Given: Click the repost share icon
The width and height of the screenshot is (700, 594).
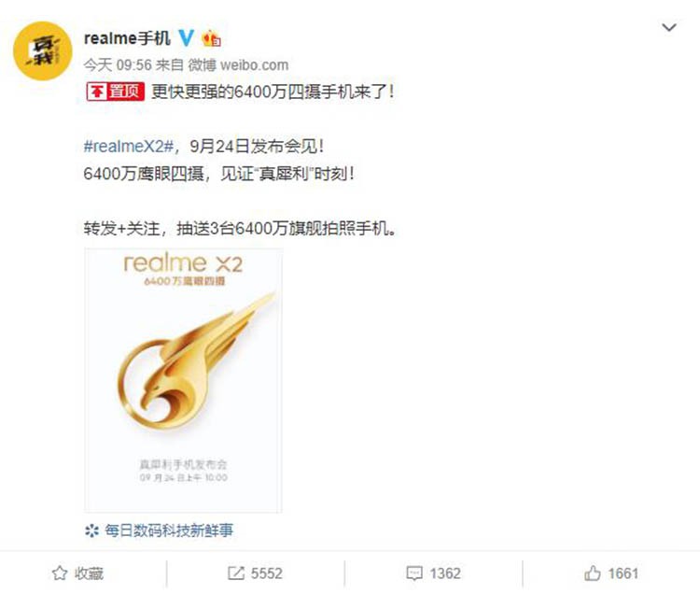Looking at the screenshot, I should pos(236,573).
